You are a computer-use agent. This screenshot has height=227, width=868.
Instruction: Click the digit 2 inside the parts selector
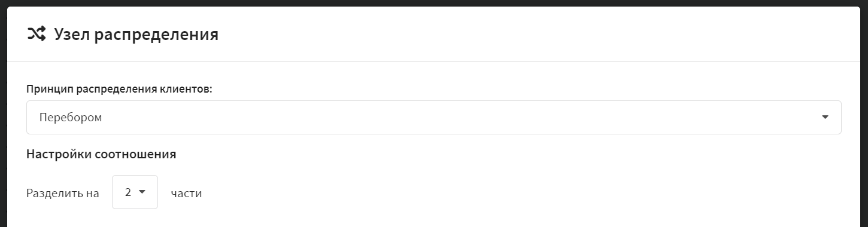[x=128, y=192]
